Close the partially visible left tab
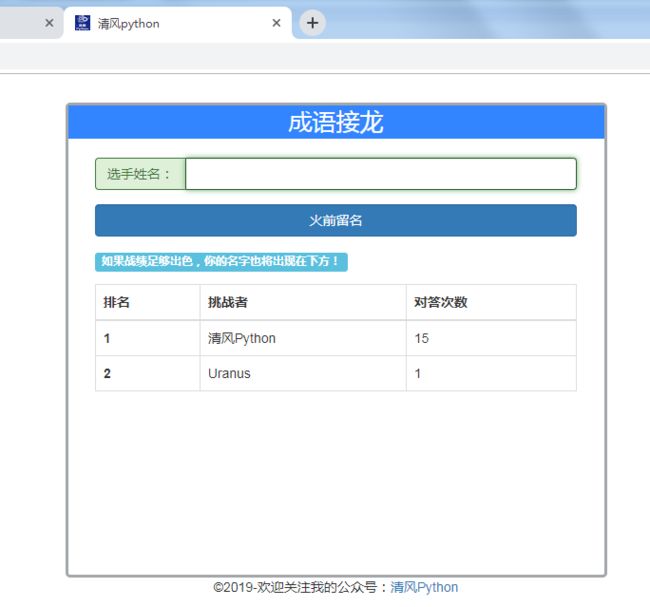Viewport: 650px width, 607px height. (49, 23)
